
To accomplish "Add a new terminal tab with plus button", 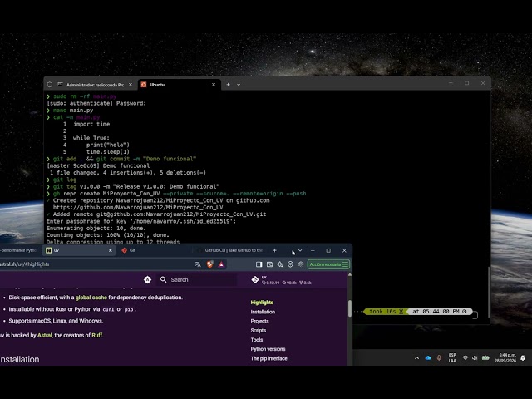I will coord(228,85).
